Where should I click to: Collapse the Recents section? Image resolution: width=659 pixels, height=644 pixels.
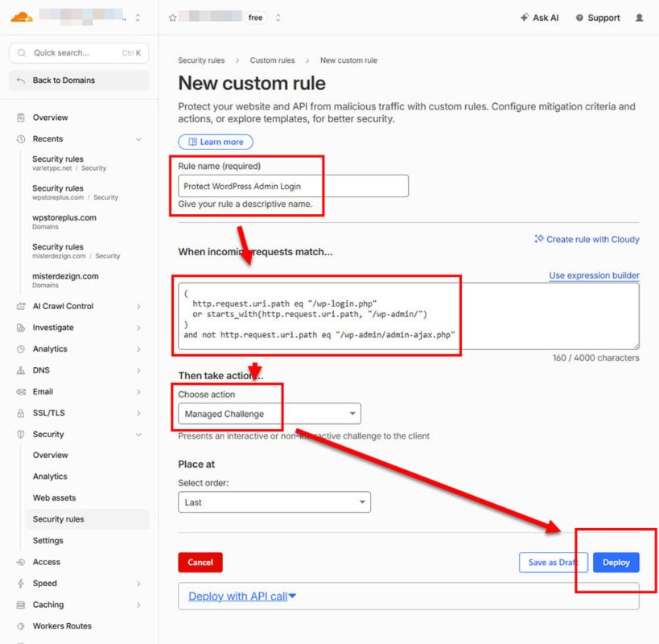[138, 139]
